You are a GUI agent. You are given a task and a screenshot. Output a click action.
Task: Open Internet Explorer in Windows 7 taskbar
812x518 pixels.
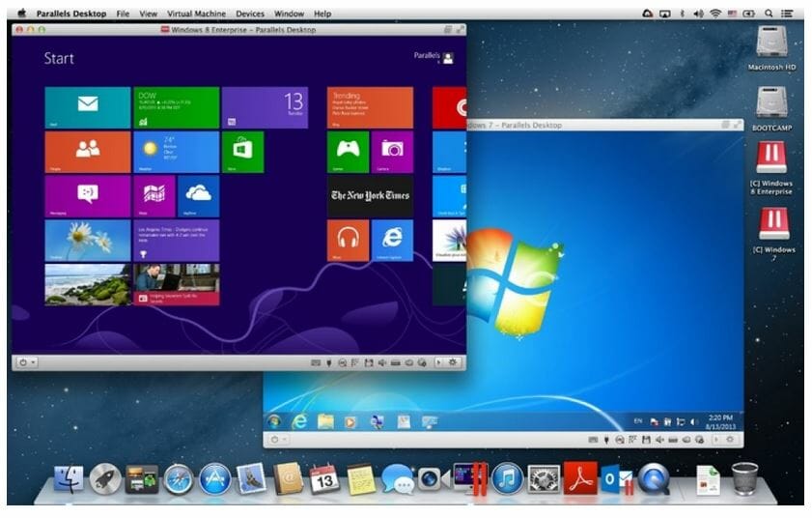[299, 421]
